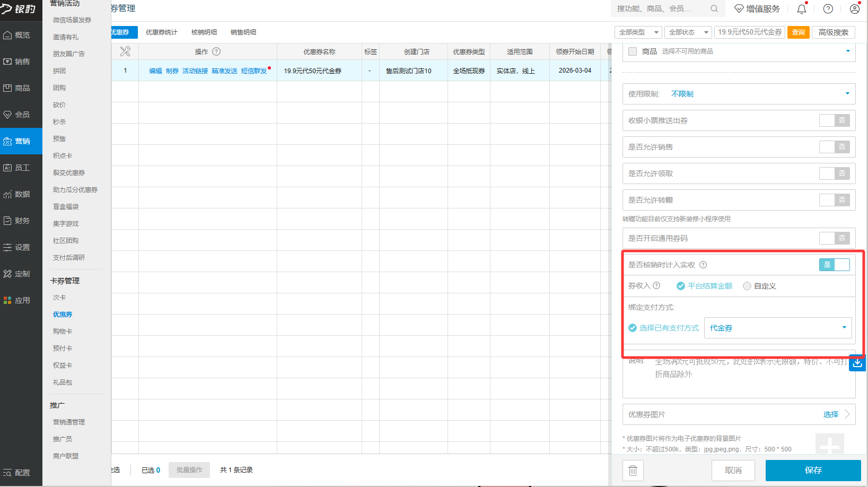Open 销售 sales section in the sidebar

(x=21, y=62)
